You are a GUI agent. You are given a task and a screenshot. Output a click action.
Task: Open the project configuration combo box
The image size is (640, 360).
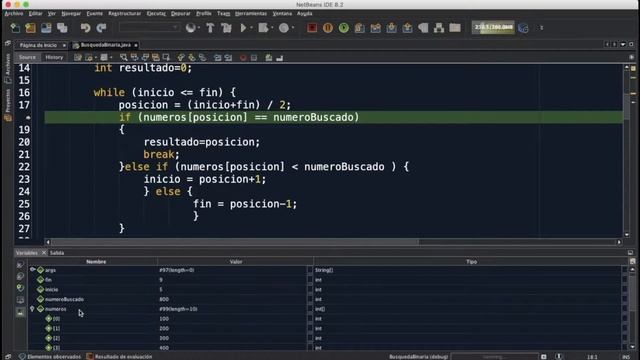pyautogui.click(x=149, y=27)
